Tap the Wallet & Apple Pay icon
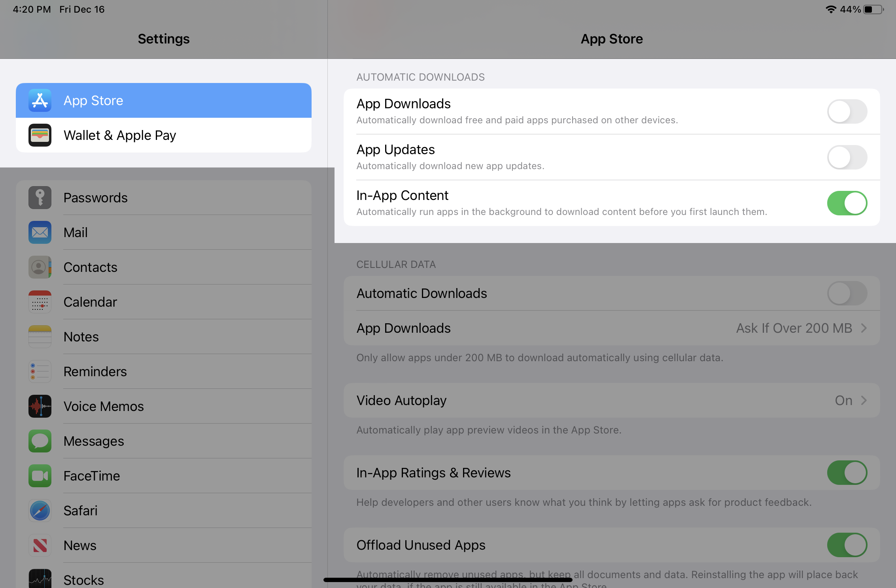 (x=40, y=135)
